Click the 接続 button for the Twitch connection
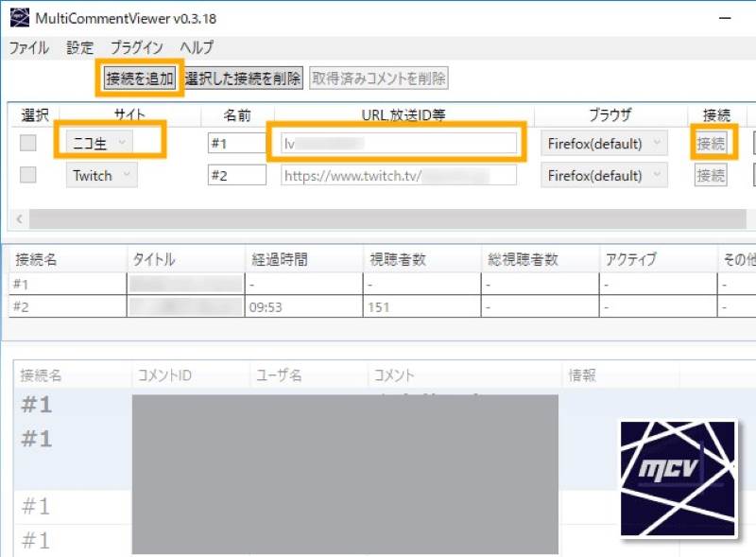756x557 pixels. point(710,175)
